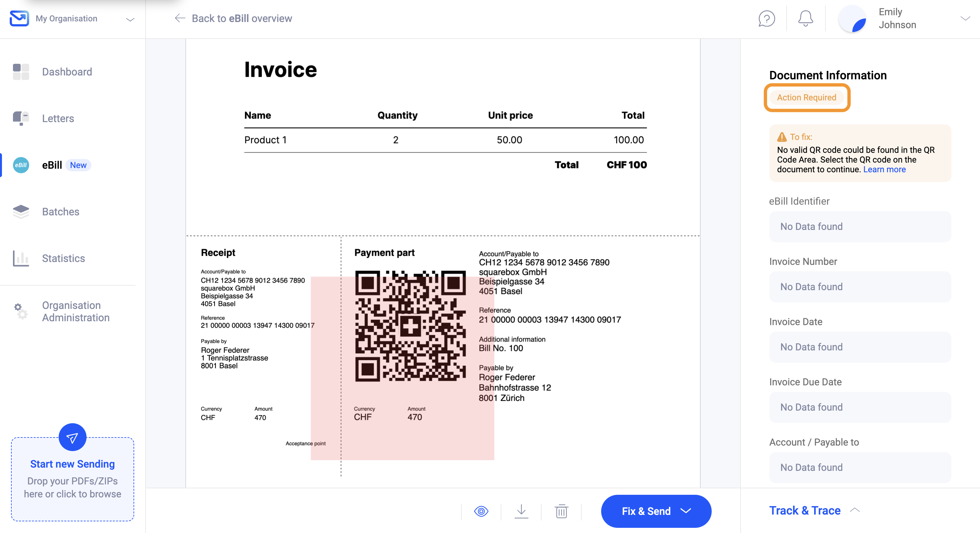
Task: Go back to eBill overview
Action: click(241, 18)
